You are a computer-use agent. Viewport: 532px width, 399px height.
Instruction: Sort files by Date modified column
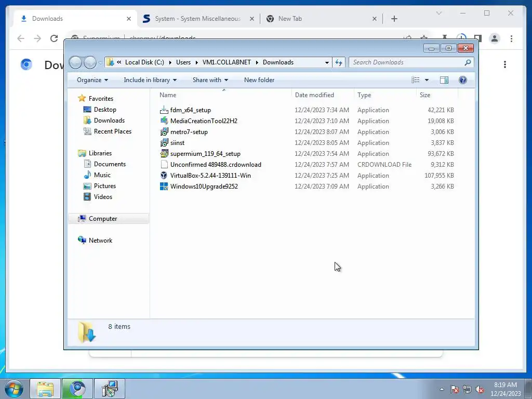(323, 95)
